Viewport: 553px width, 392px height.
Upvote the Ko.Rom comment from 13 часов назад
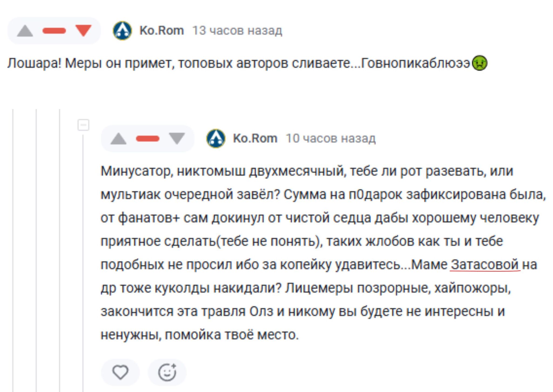[x=25, y=31]
